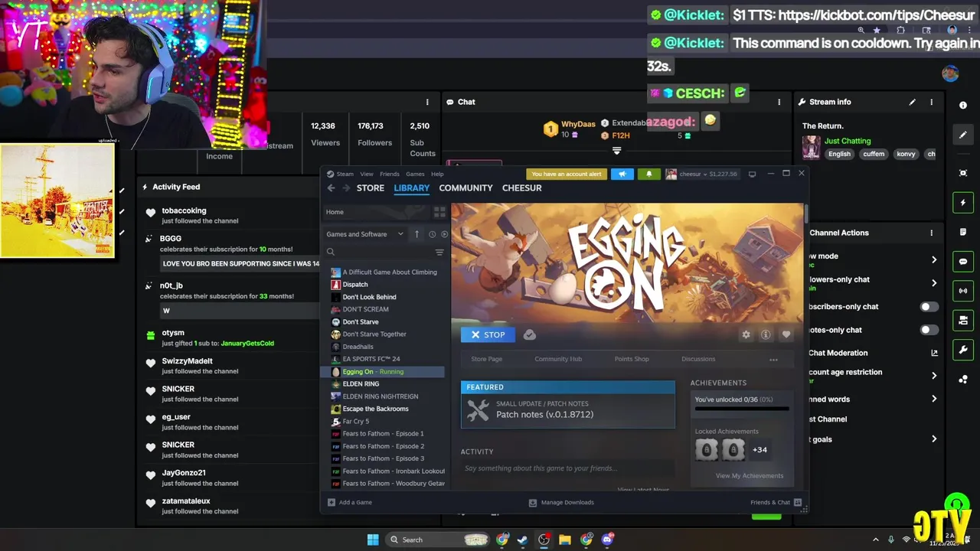Open the more options ellipsis after Discussions

click(773, 360)
